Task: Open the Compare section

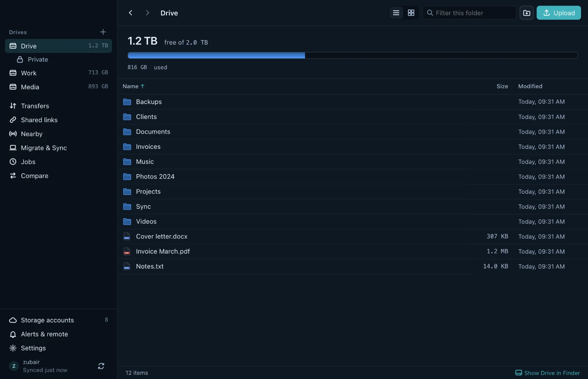Action: [58, 176]
